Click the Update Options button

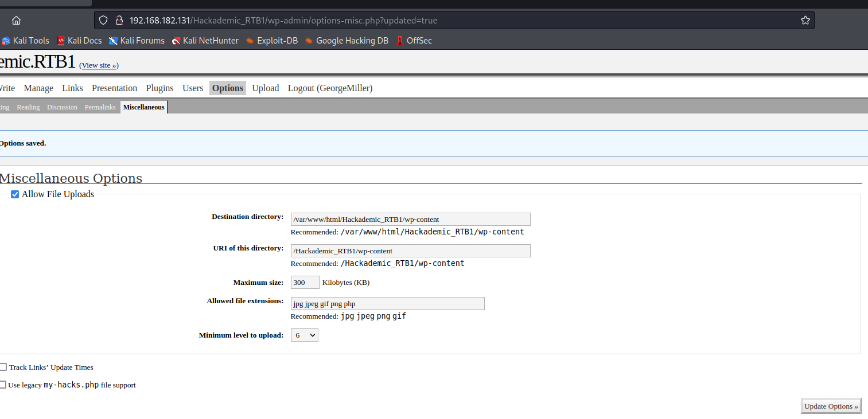[x=831, y=406]
